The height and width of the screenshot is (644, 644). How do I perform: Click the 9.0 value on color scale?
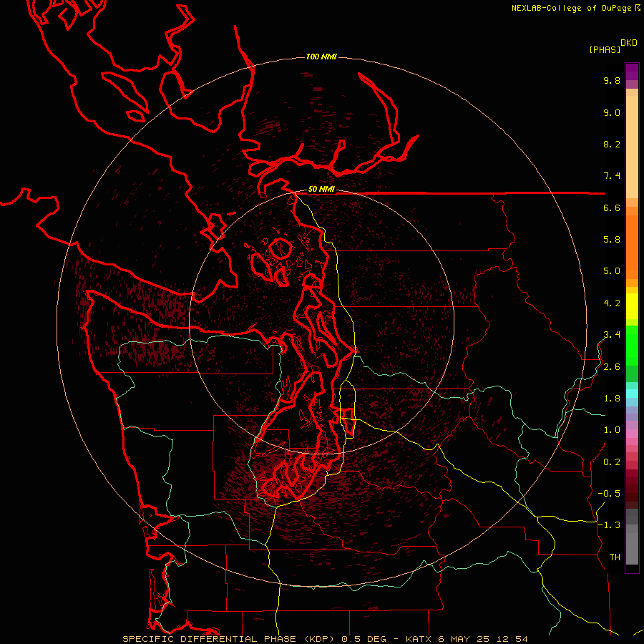point(612,112)
